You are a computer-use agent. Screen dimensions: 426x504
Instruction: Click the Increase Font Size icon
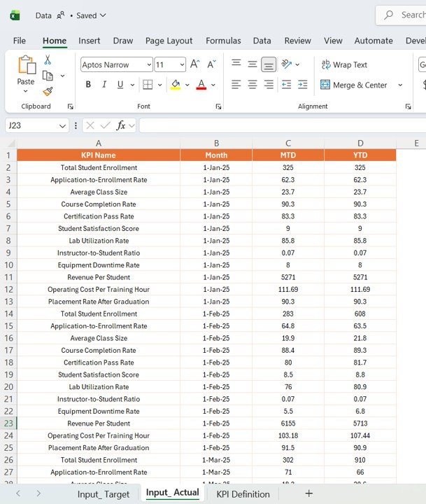tap(195, 64)
